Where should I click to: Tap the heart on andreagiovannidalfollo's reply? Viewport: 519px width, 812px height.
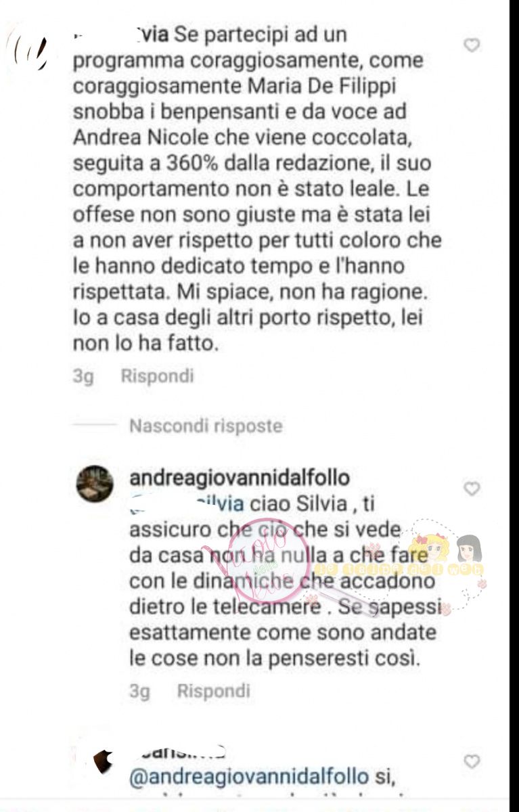coord(471,489)
